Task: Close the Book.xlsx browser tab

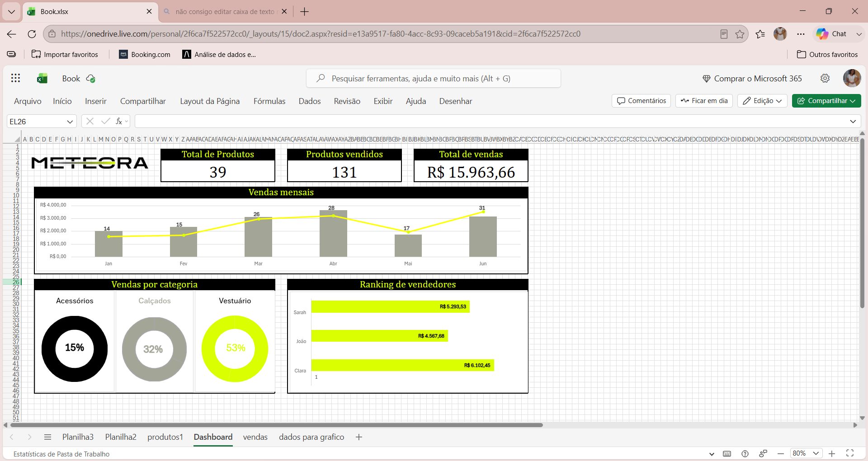Action: pos(149,12)
